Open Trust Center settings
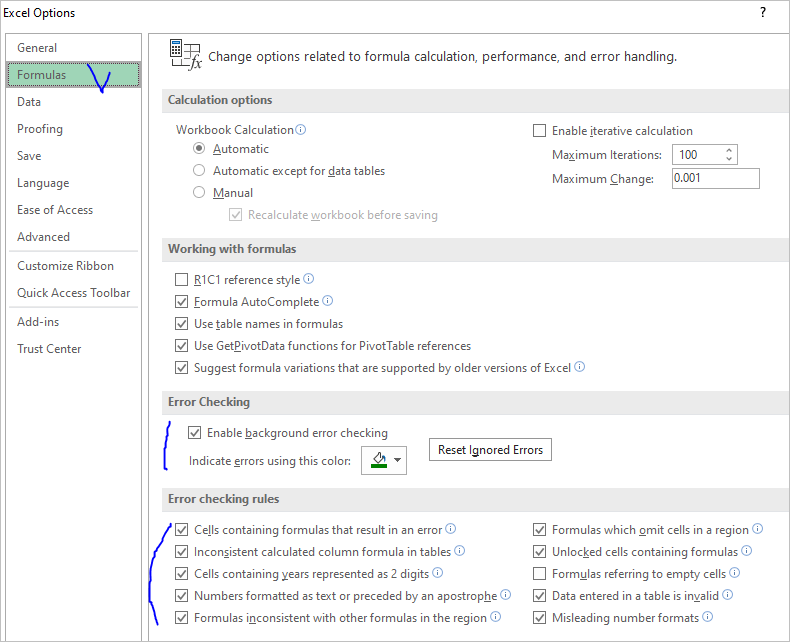The image size is (790, 642). [74, 349]
